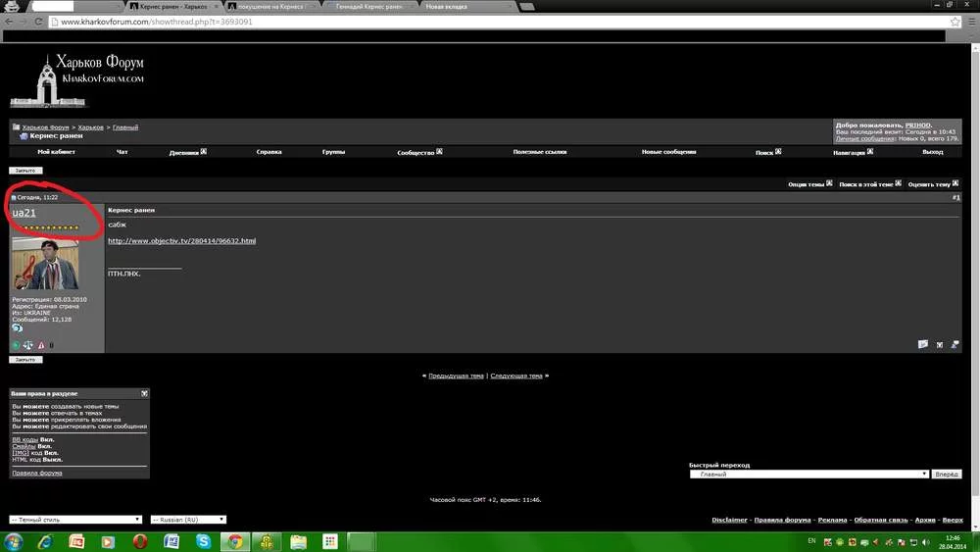Expand the Сообщество menu
The image size is (980, 552).
[419, 152]
